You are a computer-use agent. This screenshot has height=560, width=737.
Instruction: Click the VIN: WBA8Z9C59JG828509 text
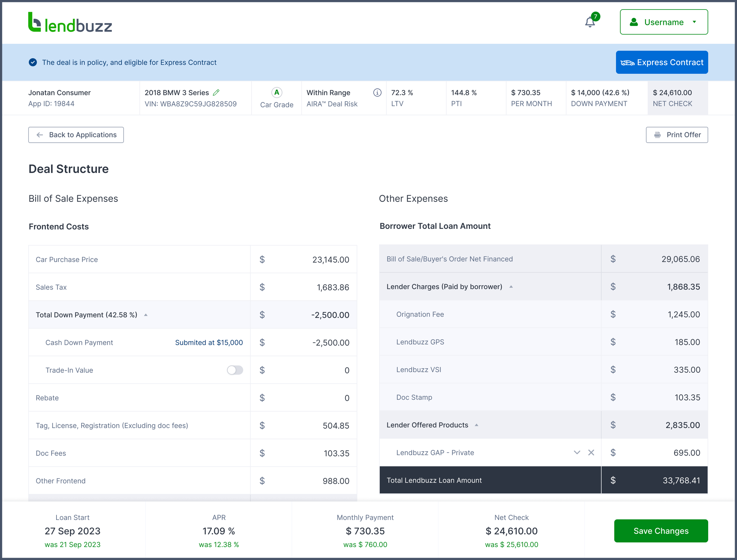pyautogui.click(x=190, y=104)
